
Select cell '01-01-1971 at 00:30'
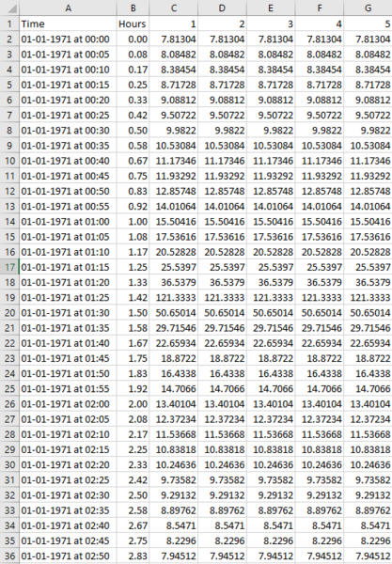point(68,131)
